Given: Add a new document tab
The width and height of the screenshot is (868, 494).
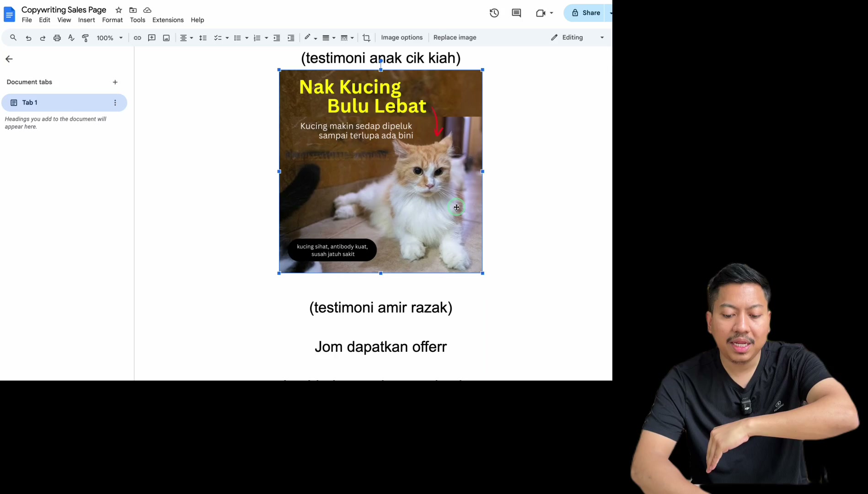Looking at the screenshot, I should [x=115, y=82].
